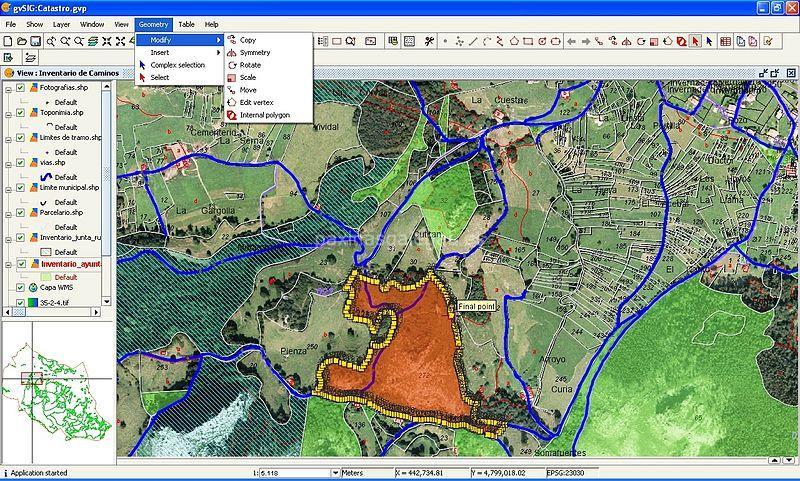Click the zoom-in magnifier toolbar icon
Screen dimensions: 800x481
65,41
